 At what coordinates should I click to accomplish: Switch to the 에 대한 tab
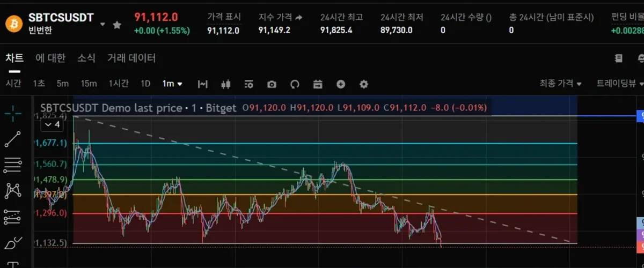coord(50,58)
